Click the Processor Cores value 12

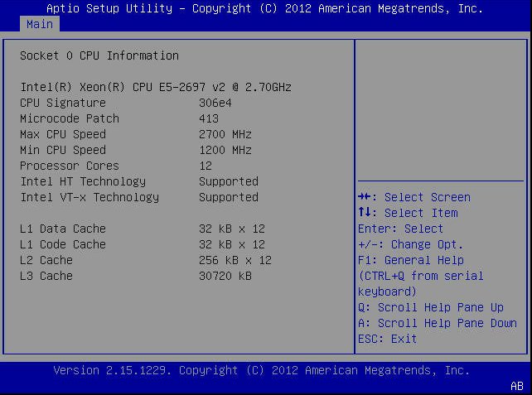point(206,166)
